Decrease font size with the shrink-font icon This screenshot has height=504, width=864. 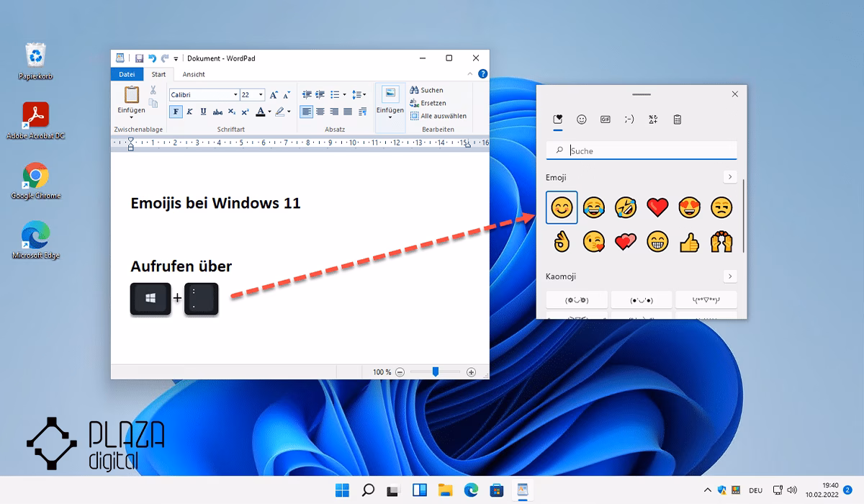[x=287, y=94]
